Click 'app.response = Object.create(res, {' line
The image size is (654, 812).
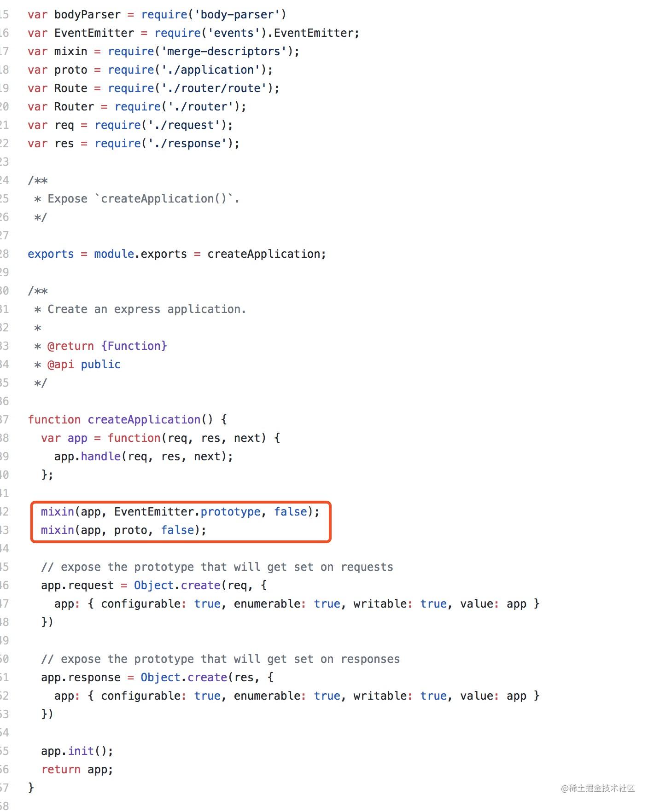tap(157, 678)
